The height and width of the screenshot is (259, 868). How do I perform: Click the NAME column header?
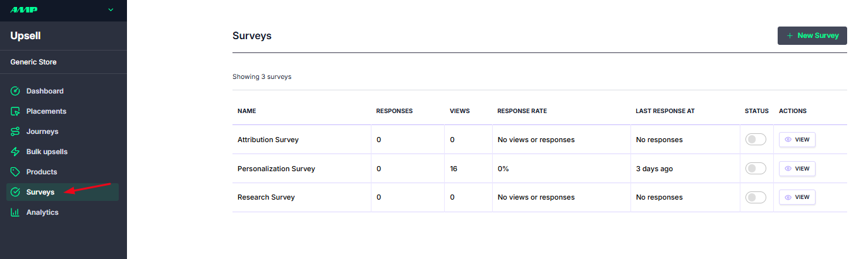point(247,111)
